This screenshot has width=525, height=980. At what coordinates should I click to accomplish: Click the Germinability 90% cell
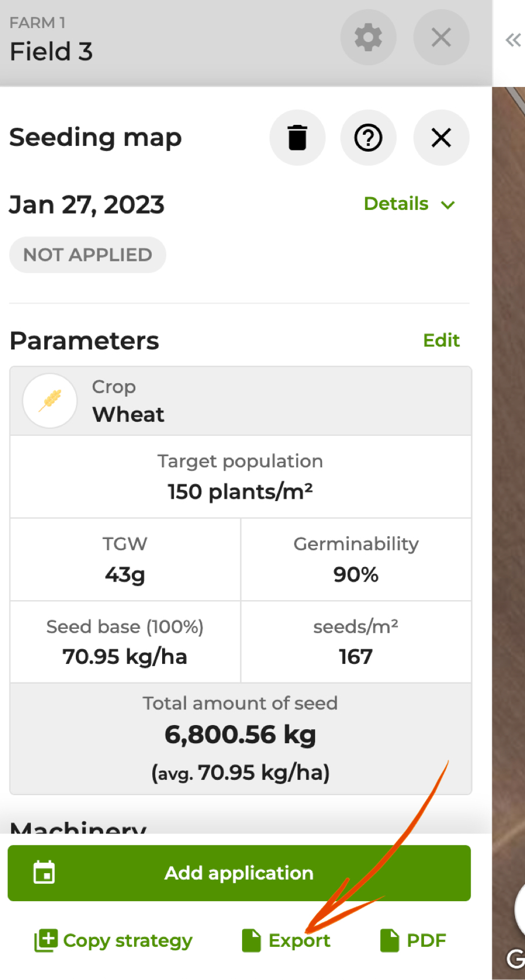[356, 560]
